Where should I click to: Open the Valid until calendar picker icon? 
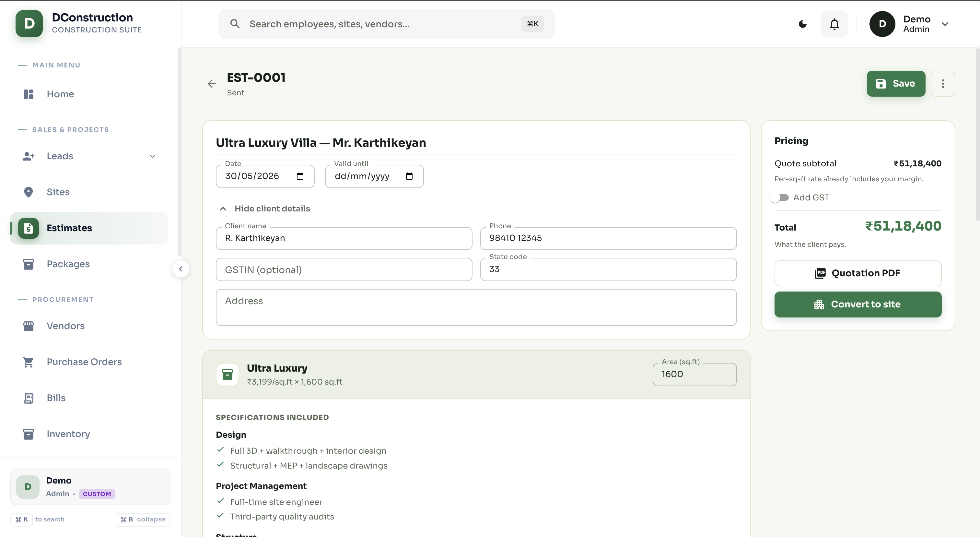[409, 176]
